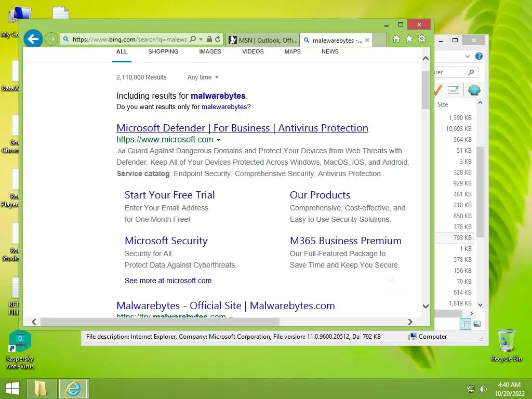Open M365 Business Premium link
Viewport: 532px width, 399px height.
(x=345, y=241)
